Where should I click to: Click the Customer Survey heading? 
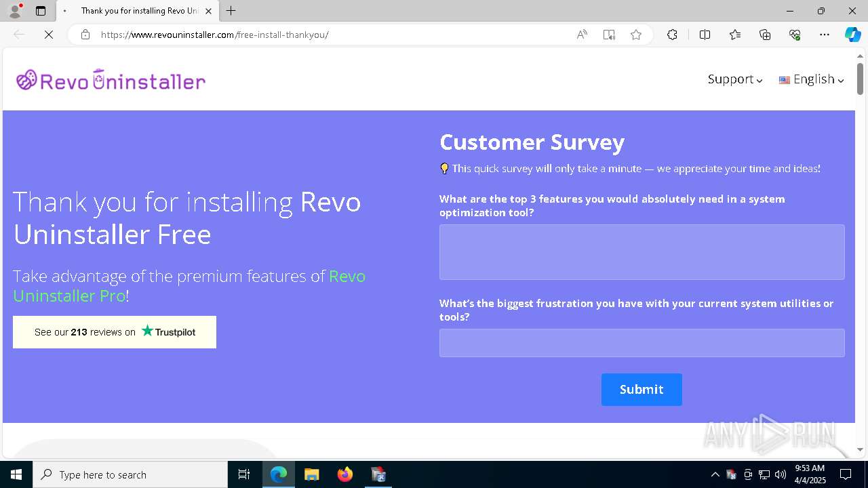click(532, 142)
